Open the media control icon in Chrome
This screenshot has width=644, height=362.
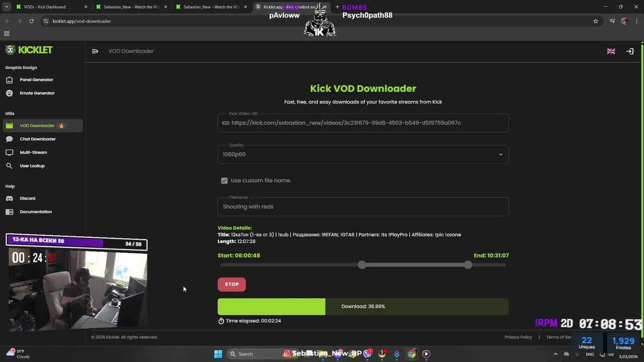[x=612, y=21]
